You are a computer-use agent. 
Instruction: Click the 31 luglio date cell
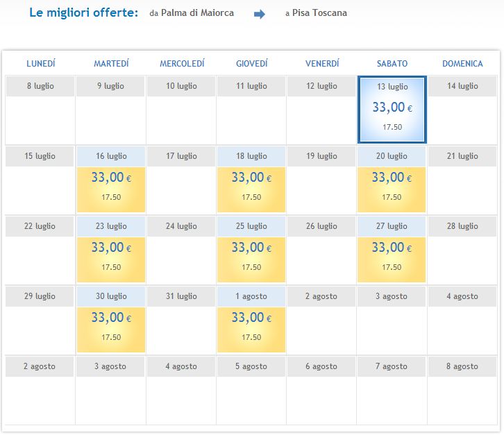tap(181, 296)
